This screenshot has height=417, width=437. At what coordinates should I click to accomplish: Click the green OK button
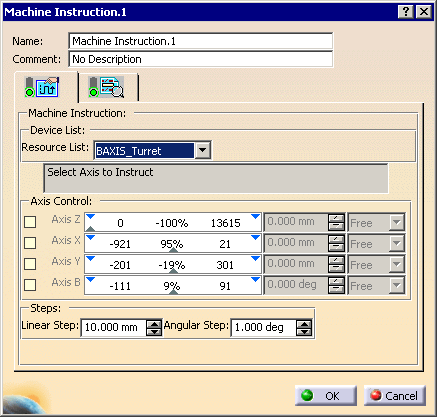point(326,396)
